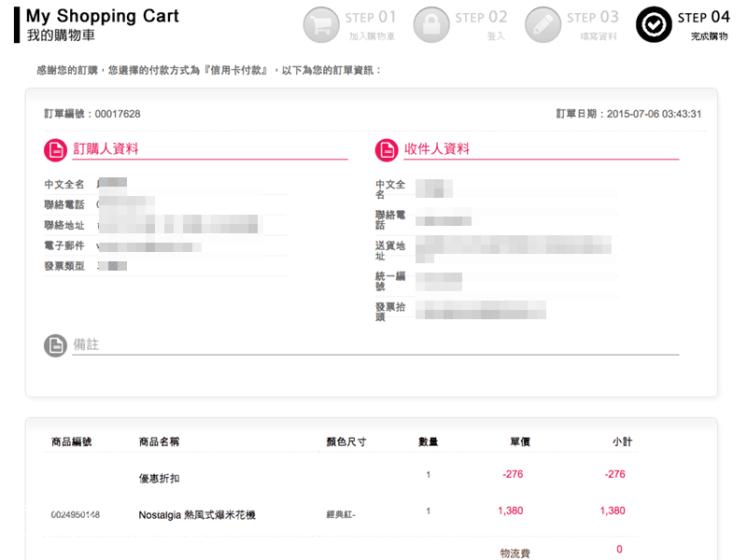
Task: Click the 單價 column header
Action: point(520,441)
